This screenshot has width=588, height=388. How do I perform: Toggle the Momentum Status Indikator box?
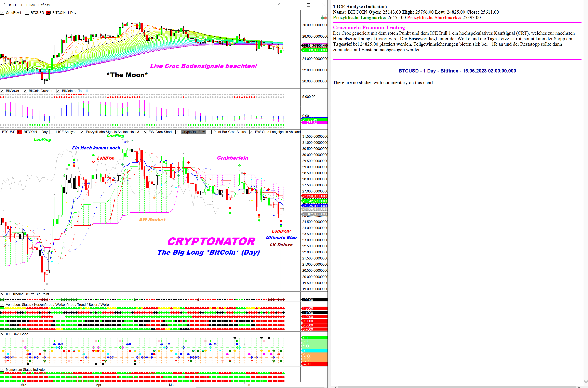tap(2, 370)
